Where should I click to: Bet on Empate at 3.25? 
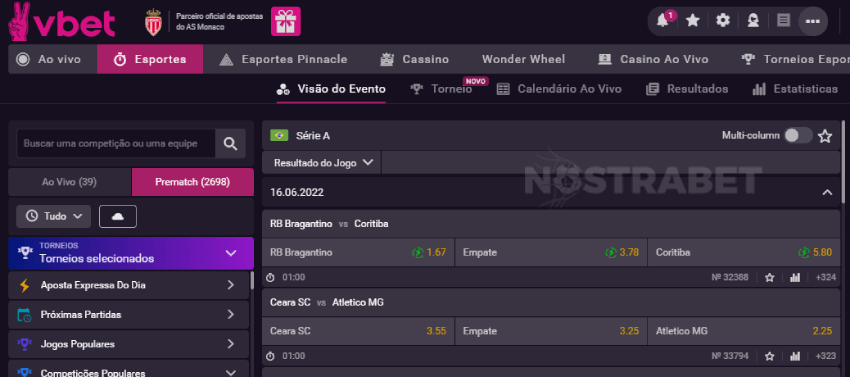coord(551,331)
